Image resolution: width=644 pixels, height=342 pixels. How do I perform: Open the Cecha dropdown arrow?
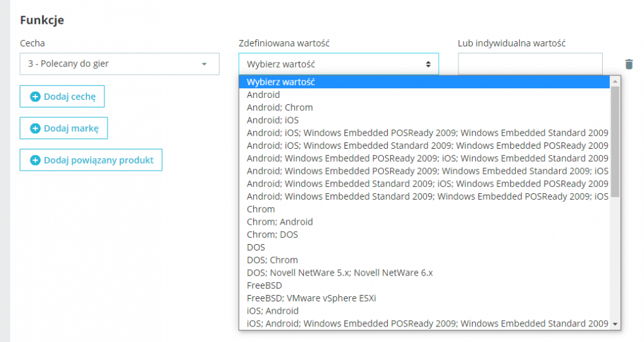pos(204,64)
